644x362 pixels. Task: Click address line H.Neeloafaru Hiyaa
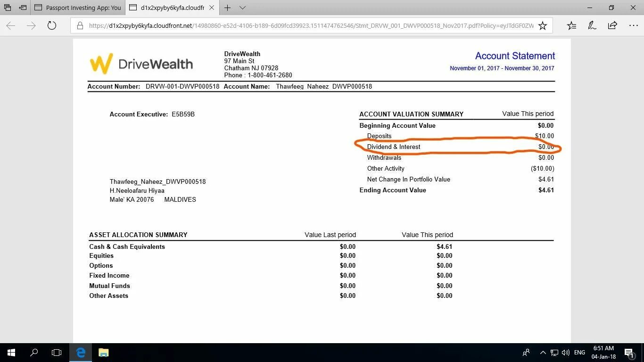[x=137, y=190]
